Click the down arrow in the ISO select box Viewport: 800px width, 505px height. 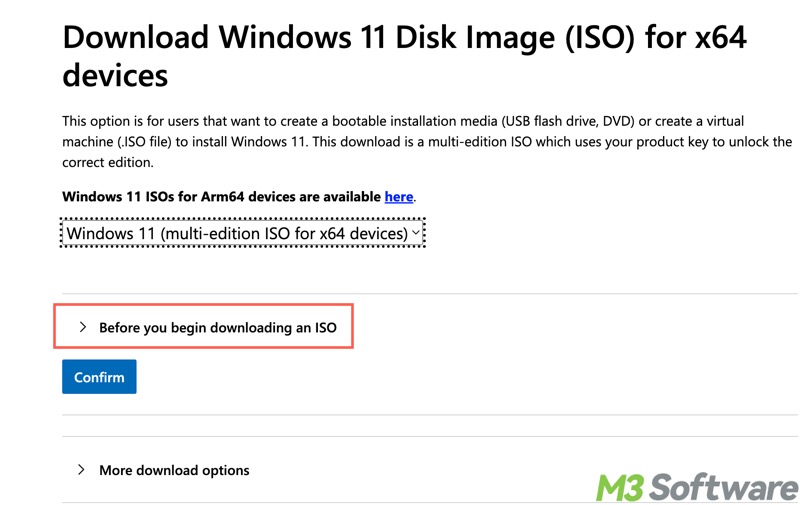click(x=416, y=233)
